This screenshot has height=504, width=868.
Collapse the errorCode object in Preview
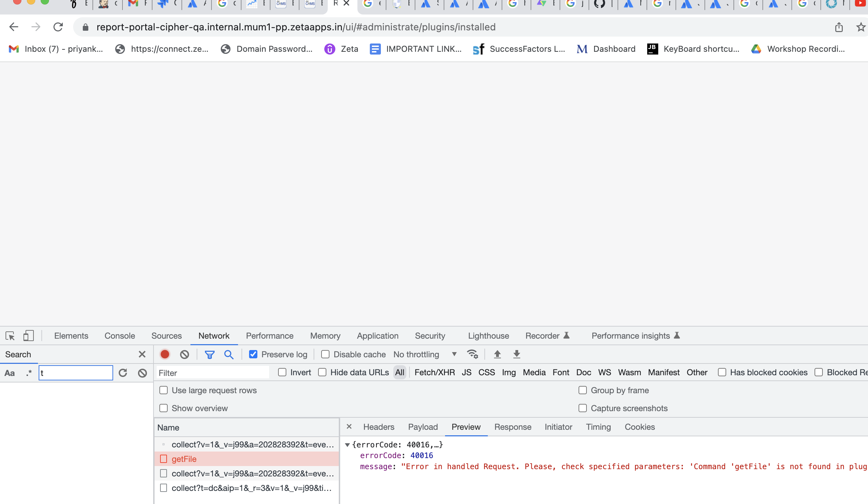click(348, 445)
